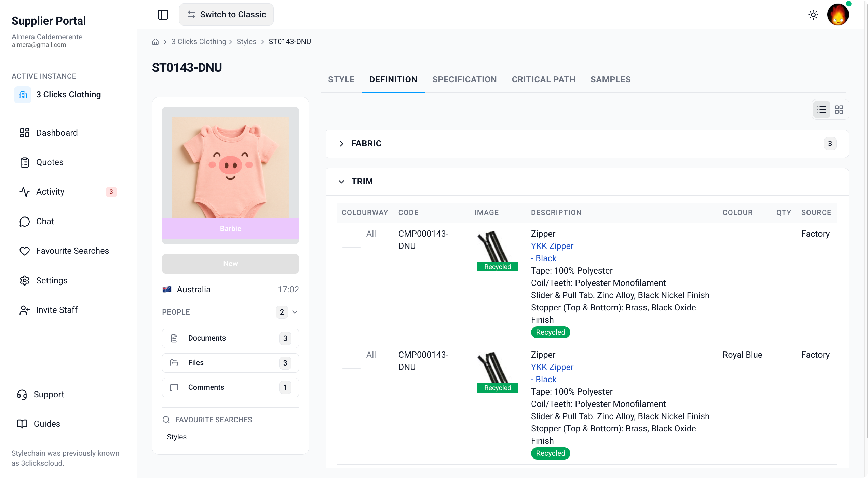
Task: Click the Barbie label bar
Action: pyautogui.click(x=231, y=229)
